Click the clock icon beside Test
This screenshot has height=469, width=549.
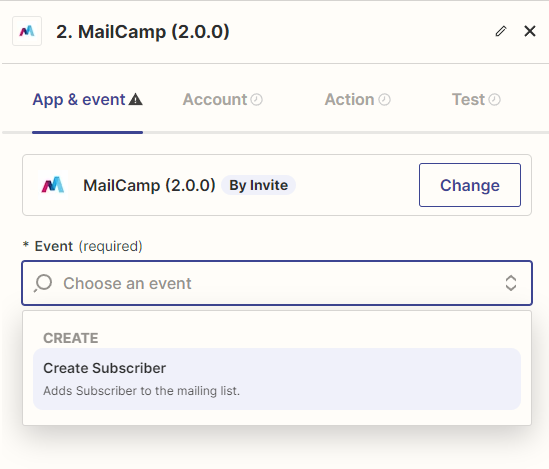495,100
